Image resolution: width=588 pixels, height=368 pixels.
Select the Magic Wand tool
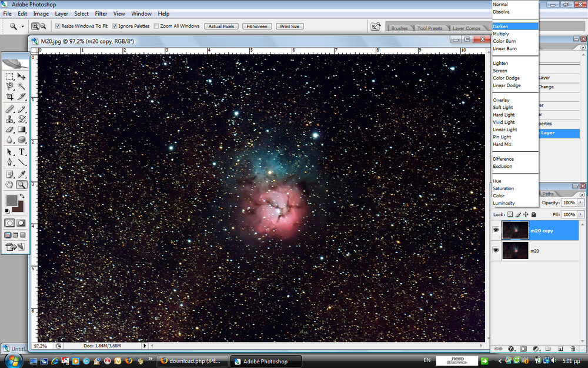pyautogui.click(x=22, y=87)
